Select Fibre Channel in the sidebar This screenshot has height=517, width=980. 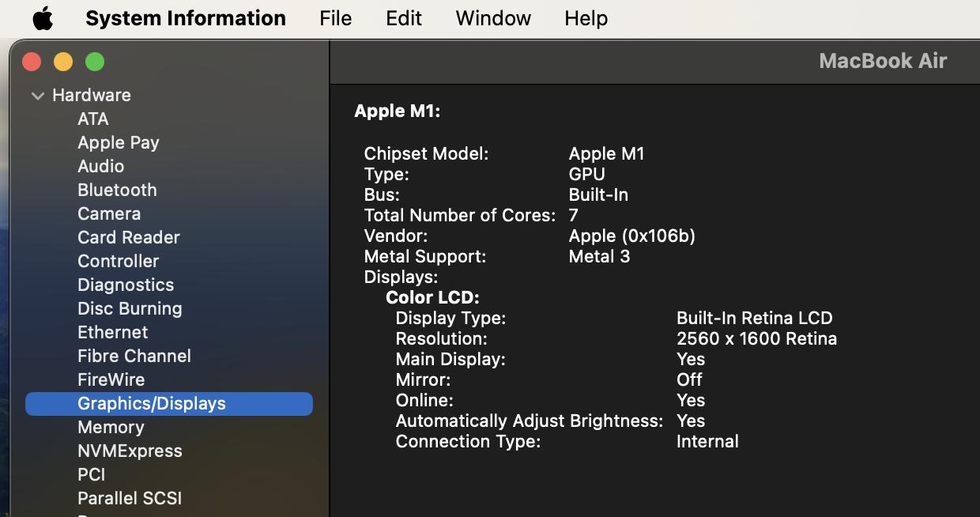tap(134, 356)
